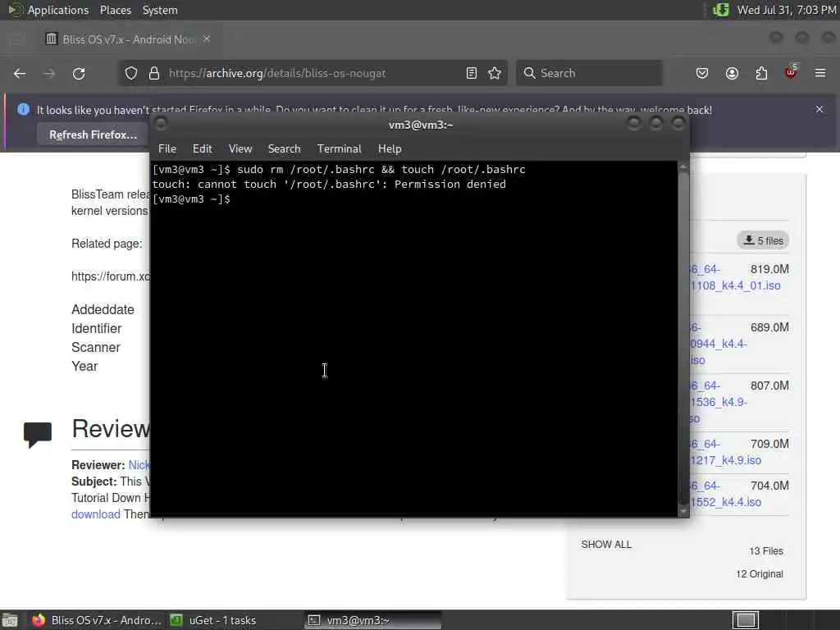Click the workspace switcher in the panel
Screen dimensions: 840x630
point(746,620)
